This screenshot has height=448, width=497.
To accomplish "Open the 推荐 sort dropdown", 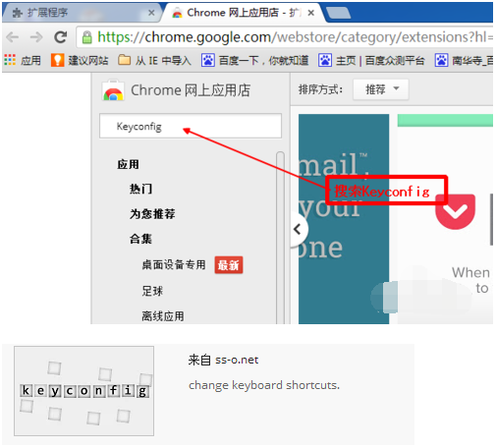I will pos(381,89).
